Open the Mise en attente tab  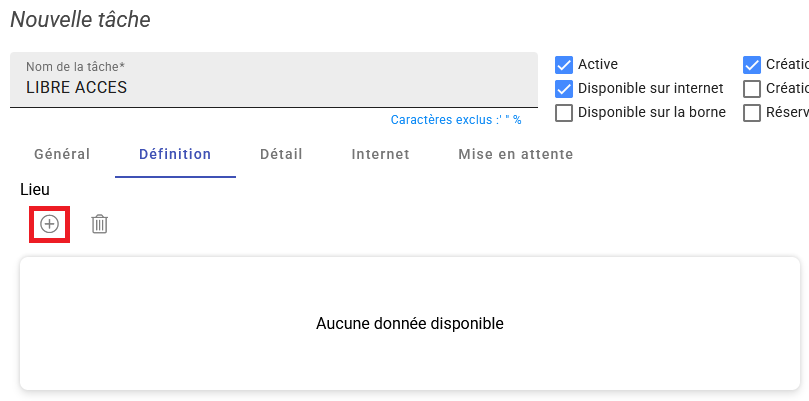pos(515,154)
